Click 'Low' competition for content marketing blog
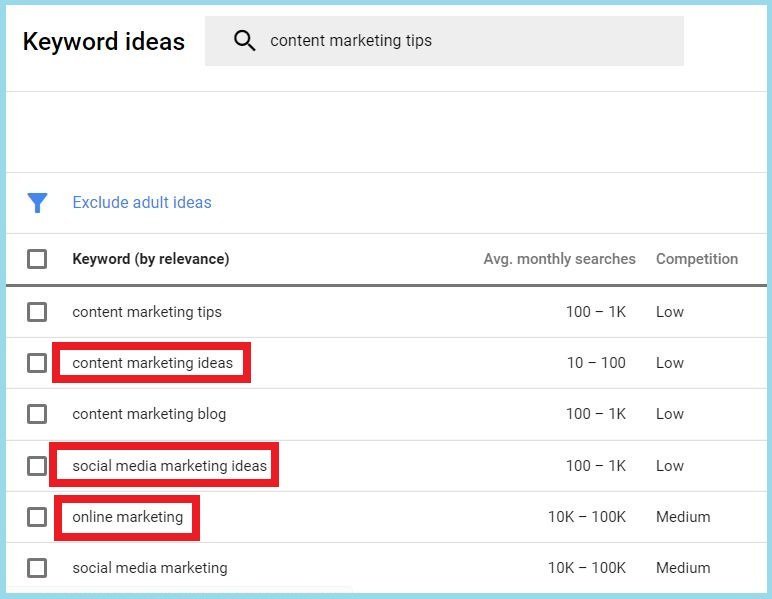The height and width of the screenshot is (599, 772). 670,414
